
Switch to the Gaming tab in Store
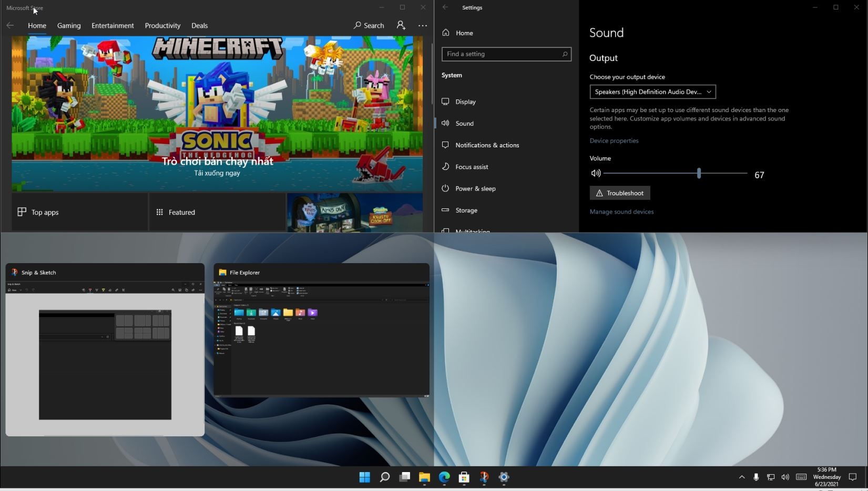pyautogui.click(x=69, y=25)
